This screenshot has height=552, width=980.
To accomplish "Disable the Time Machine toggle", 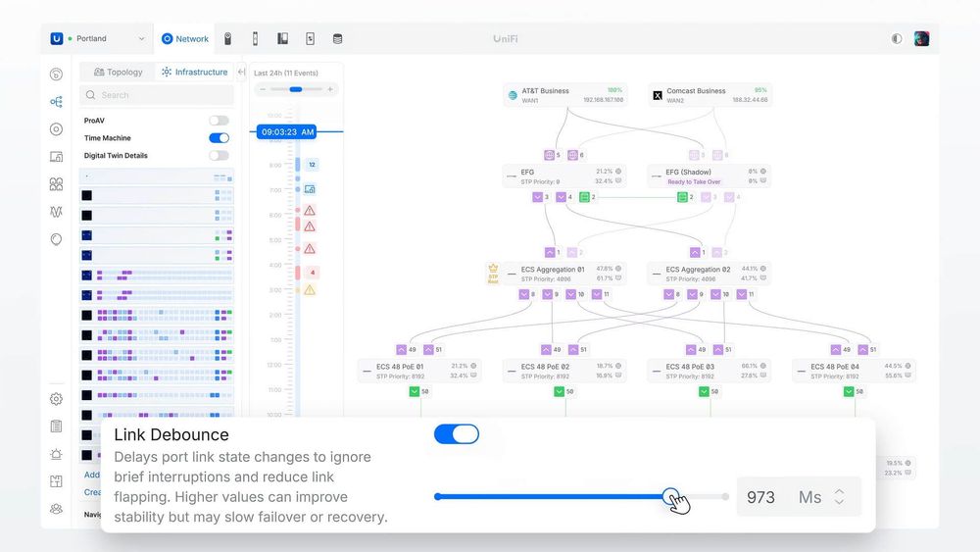I will [219, 138].
